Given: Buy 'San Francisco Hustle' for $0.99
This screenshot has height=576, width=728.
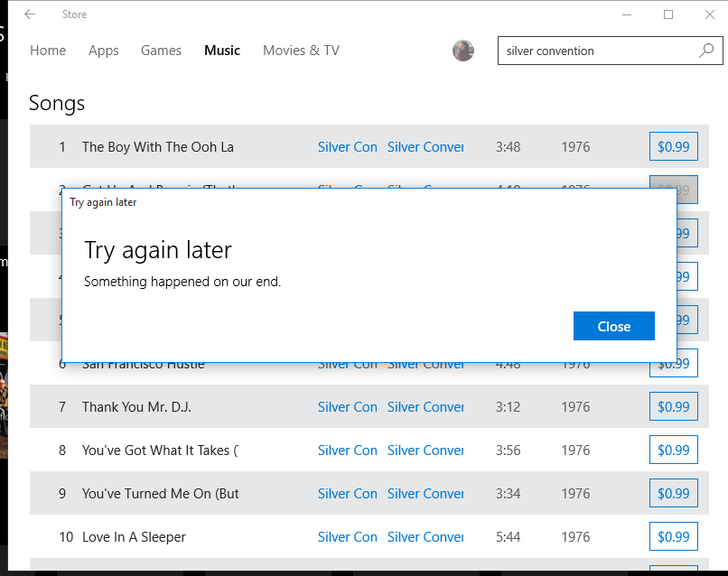Looking at the screenshot, I should point(673,364).
